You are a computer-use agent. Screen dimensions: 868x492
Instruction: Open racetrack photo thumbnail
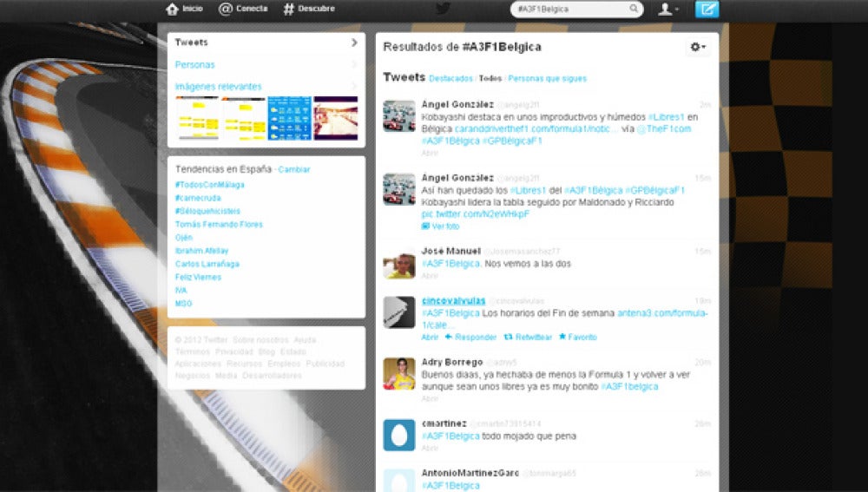(x=335, y=118)
